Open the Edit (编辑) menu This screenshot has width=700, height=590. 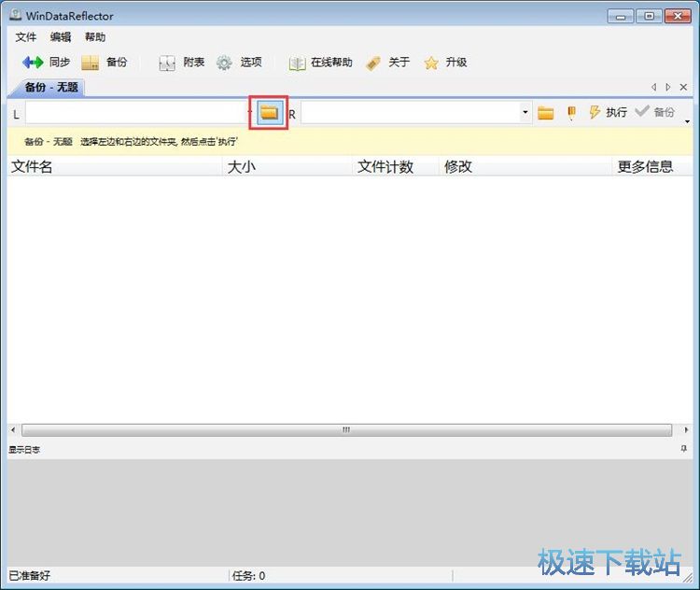(61, 37)
